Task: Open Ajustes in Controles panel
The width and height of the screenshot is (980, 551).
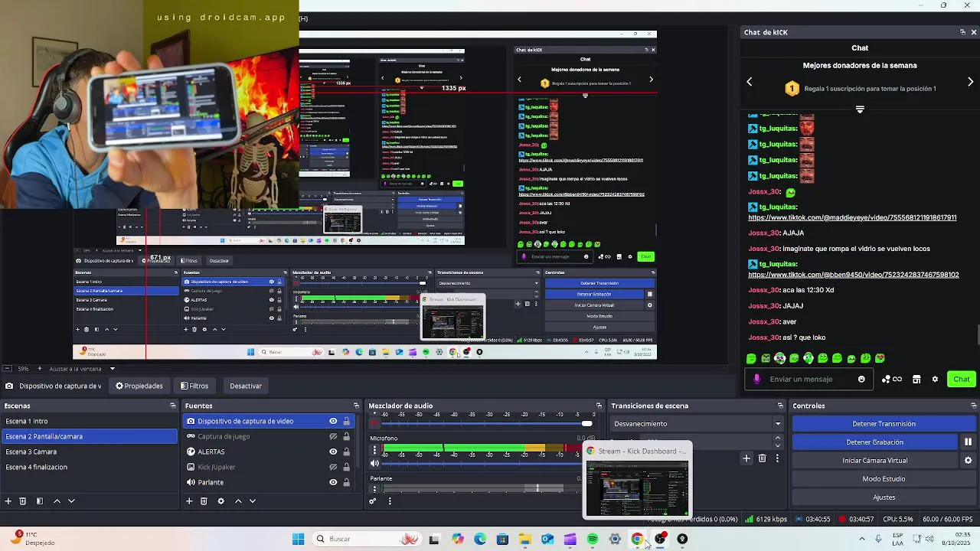Action: coord(884,497)
